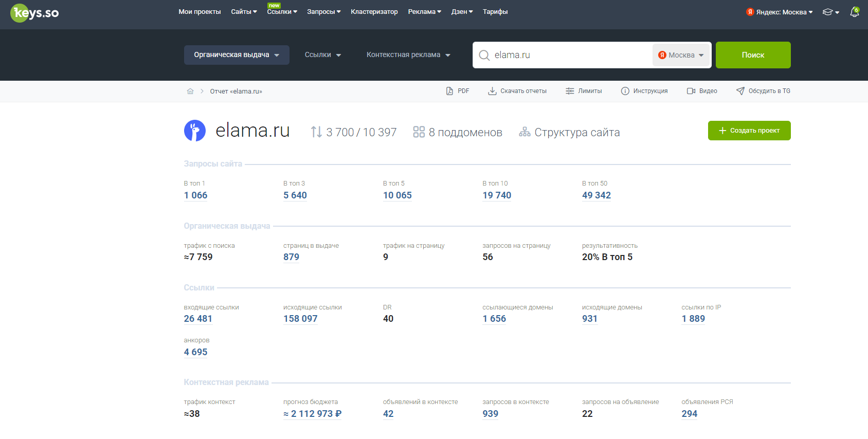Open the В топ 1 value 1 066
This screenshot has height=439, width=868.
click(x=195, y=195)
